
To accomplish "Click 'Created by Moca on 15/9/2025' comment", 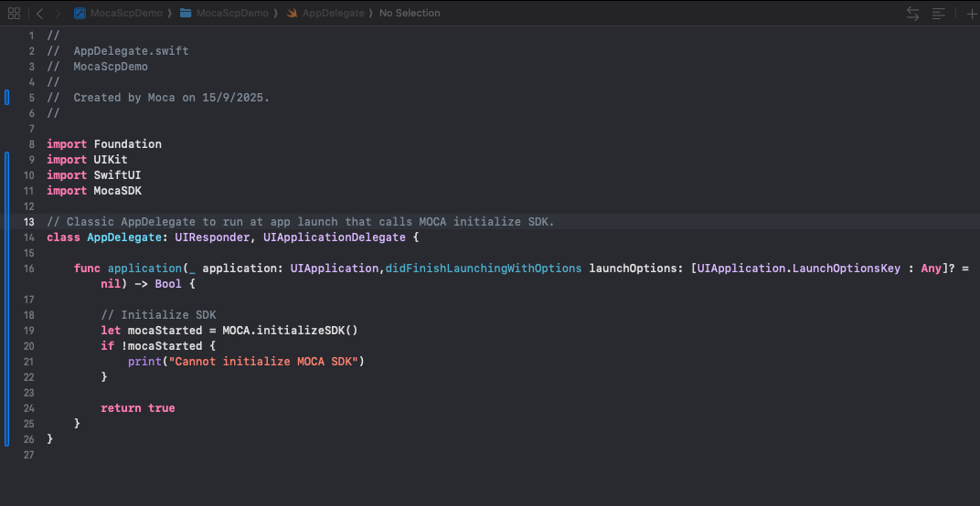I will pyautogui.click(x=171, y=98).
